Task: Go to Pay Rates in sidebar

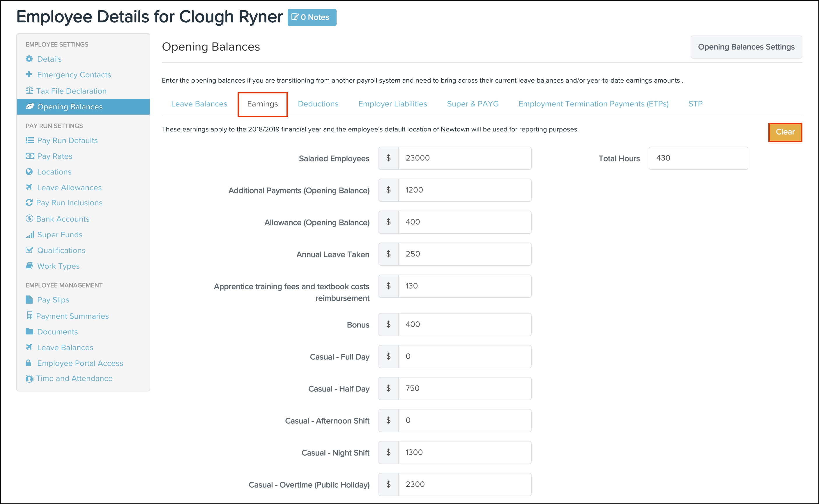Action: pyautogui.click(x=55, y=156)
